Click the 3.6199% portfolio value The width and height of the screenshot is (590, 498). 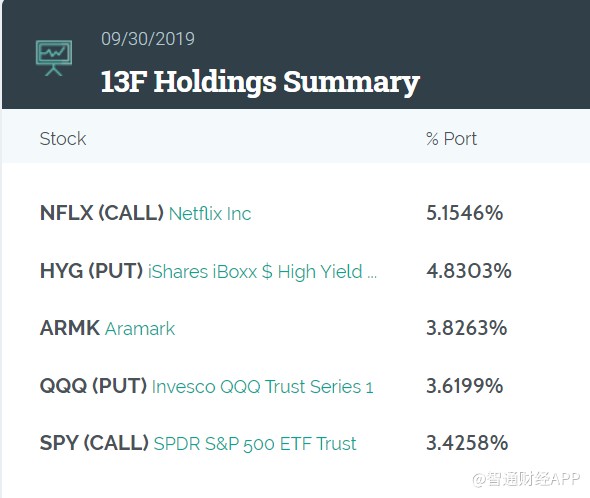click(465, 386)
